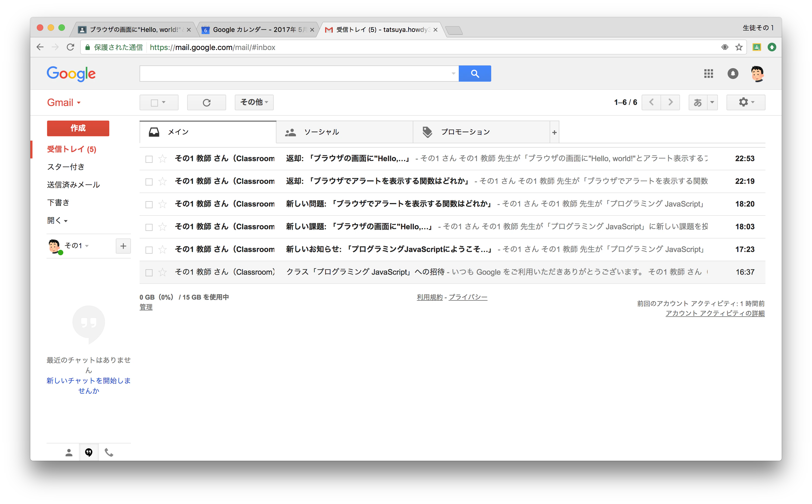Star the 18:20 email
Screen dimensions: 812x504
[162, 204]
